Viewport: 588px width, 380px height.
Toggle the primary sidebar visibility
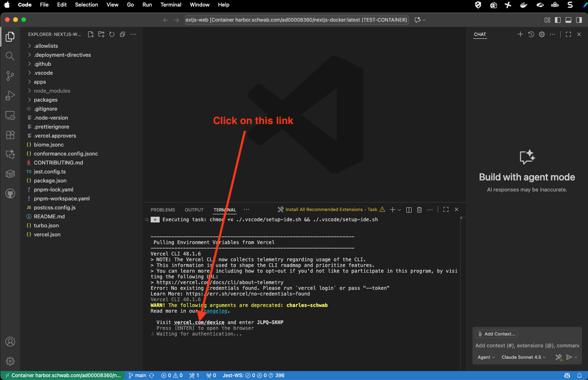pos(558,20)
